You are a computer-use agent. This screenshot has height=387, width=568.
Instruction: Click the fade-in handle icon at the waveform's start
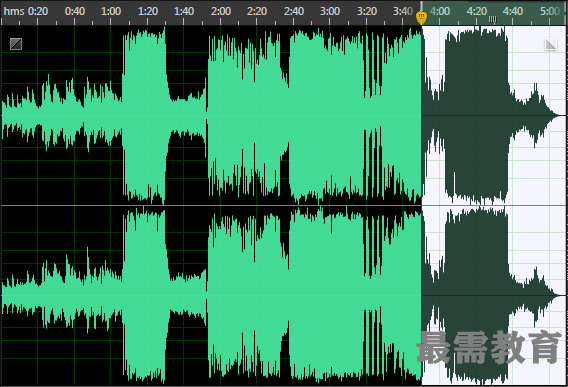16,44
